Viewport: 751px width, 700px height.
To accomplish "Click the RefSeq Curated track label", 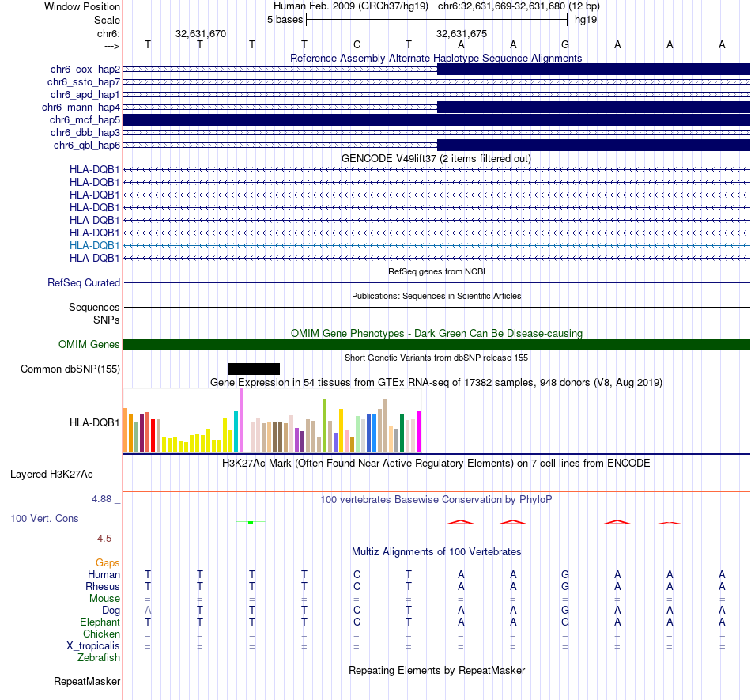I will (x=84, y=282).
